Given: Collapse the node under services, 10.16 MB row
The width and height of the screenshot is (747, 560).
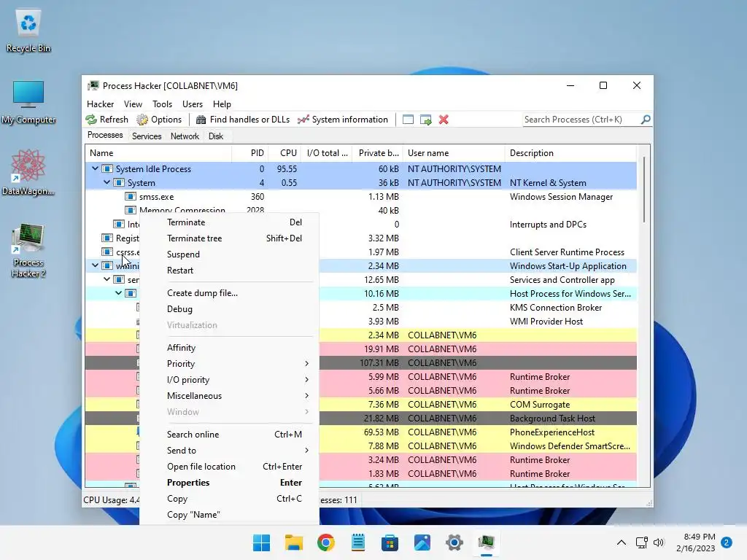Looking at the screenshot, I should 118,293.
